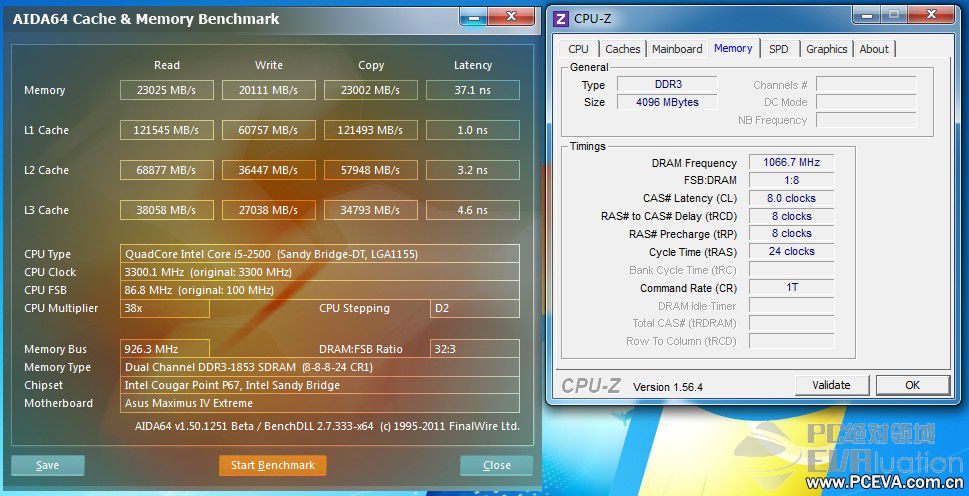
Task: Minimize the CPU-Z window
Action: [x=860, y=15]
